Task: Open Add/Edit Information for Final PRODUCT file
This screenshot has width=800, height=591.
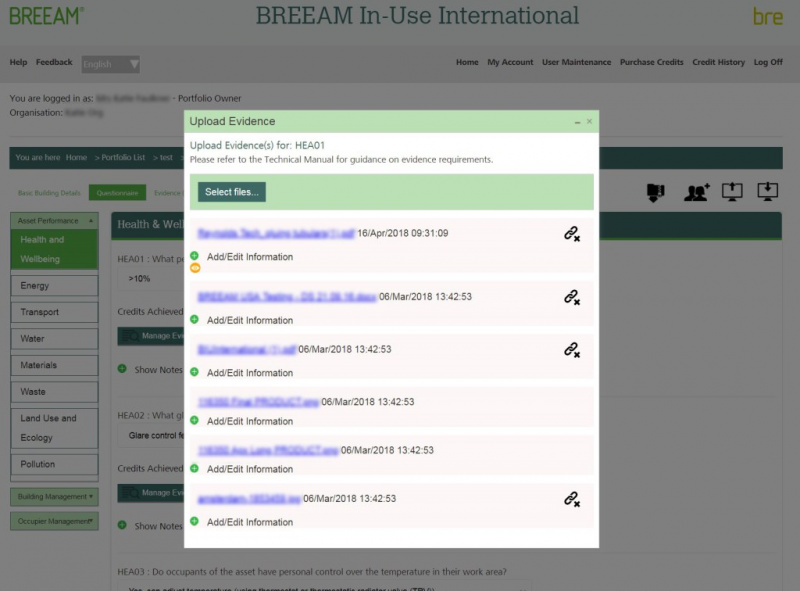Action: tap(249, 421)
